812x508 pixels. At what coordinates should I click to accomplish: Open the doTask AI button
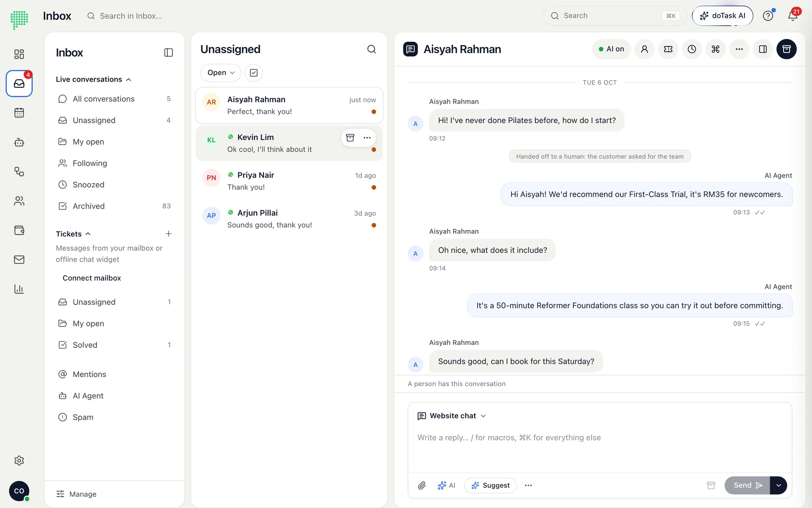(x=723, y=16)
